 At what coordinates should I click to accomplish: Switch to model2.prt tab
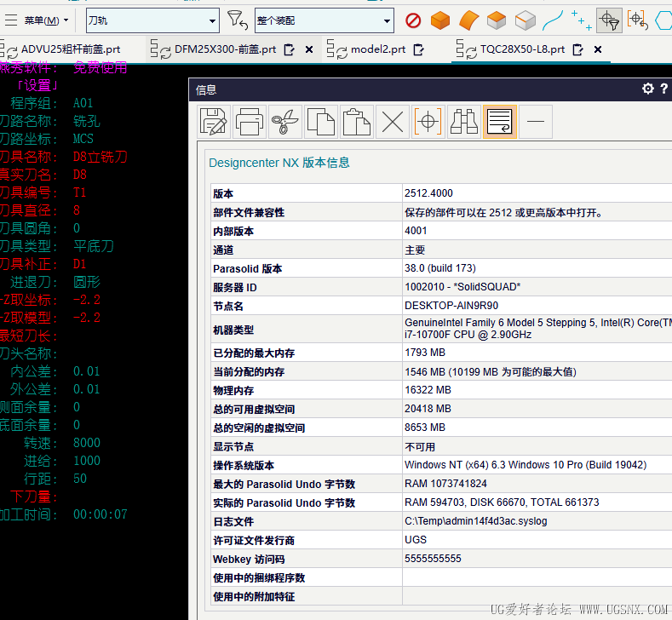[378, 49]
